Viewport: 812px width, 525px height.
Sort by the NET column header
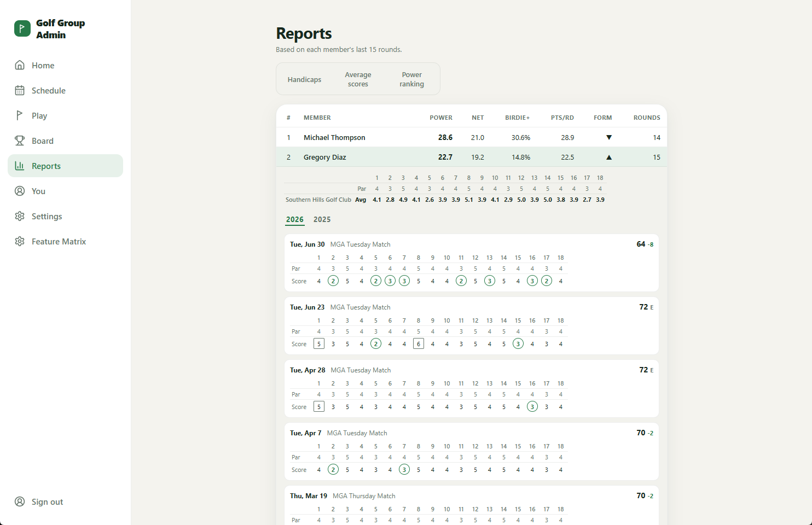[478, 118]
